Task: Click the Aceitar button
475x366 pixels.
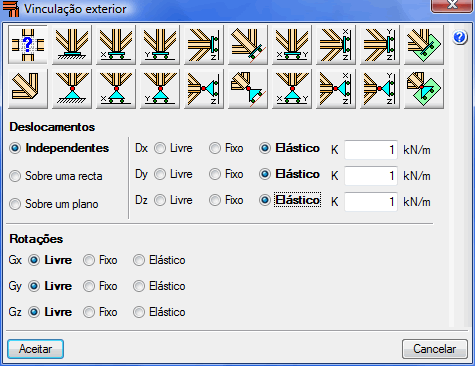Action: (35, 349)
